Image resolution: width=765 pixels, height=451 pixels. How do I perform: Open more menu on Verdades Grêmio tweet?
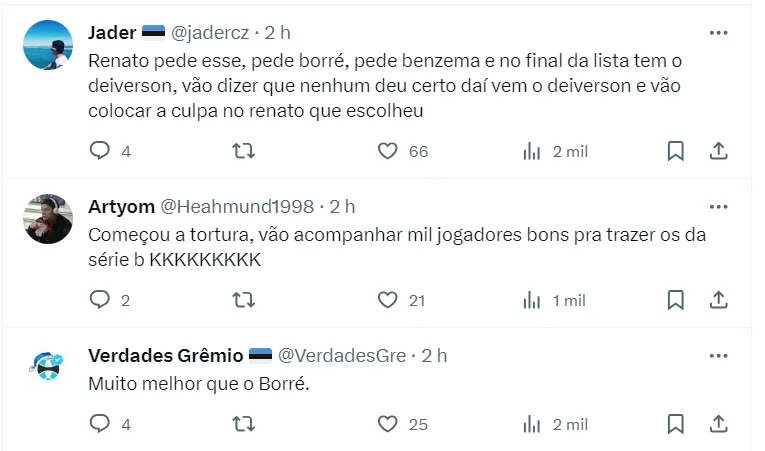tap(718, 356)
